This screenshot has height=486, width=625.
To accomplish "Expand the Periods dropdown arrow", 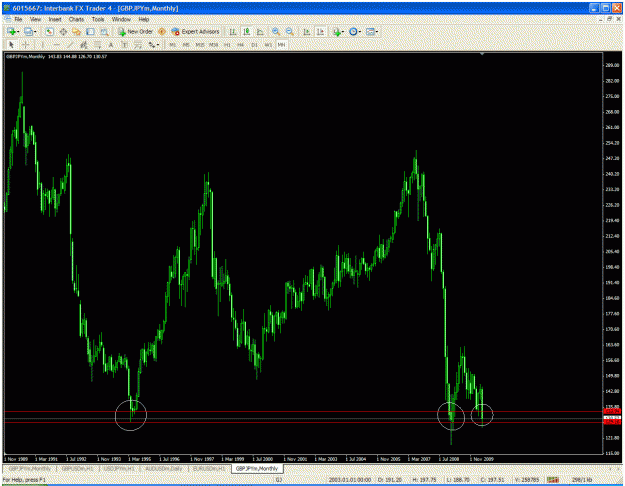I will coord(360,32).
